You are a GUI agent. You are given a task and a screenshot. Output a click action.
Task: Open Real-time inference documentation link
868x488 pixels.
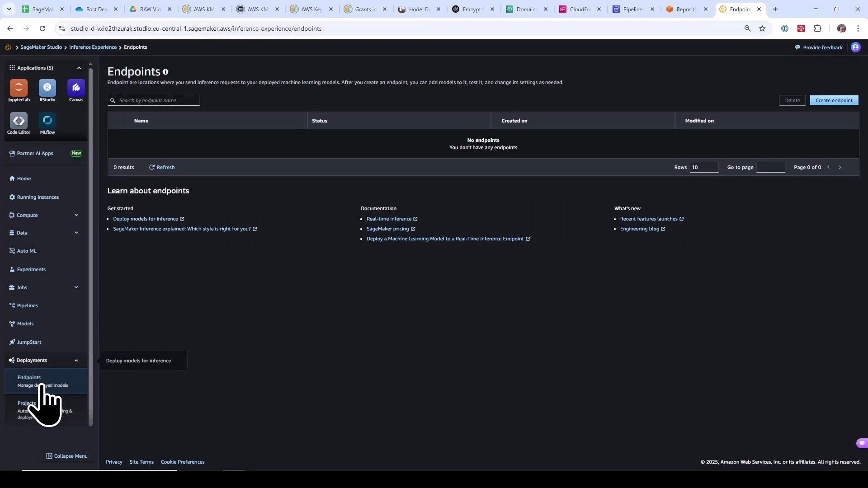click(392, 219)
